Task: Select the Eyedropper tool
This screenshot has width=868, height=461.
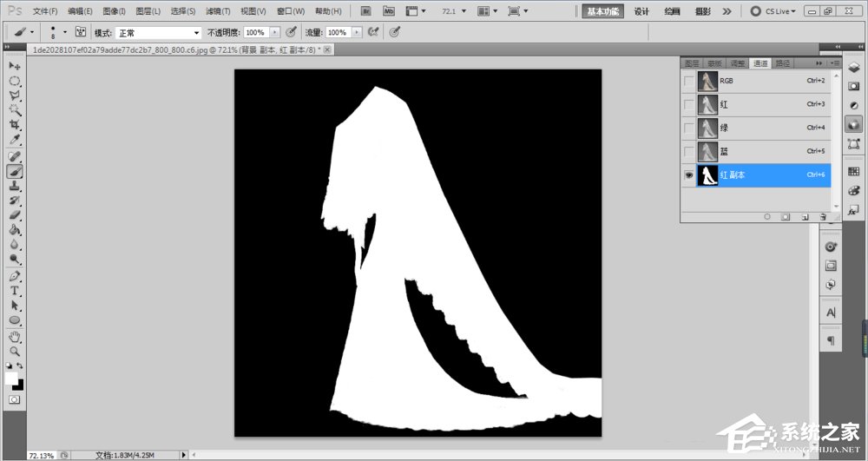Action: pyautogui.click(x=15, y=140)
